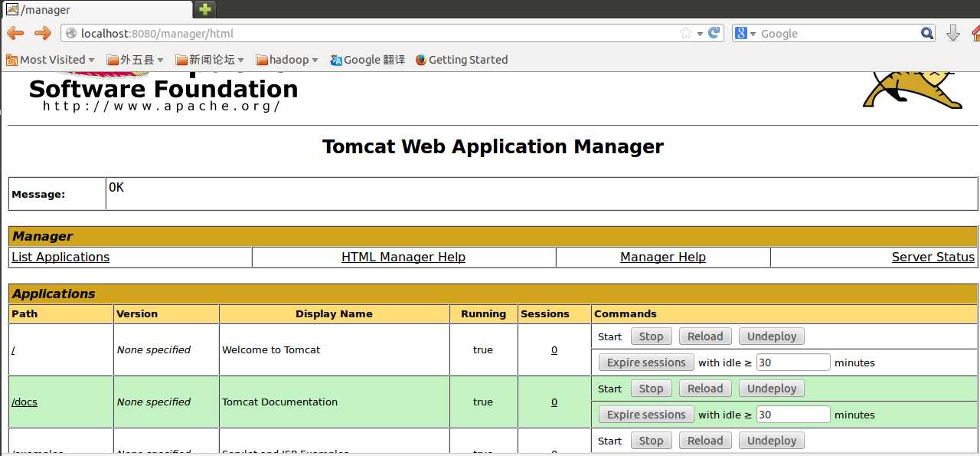The height and width of the screenshot is (456, 980).
Task: Click sessions count 0 for Tomcat Documentation
Action: click(x=554, y=402)
